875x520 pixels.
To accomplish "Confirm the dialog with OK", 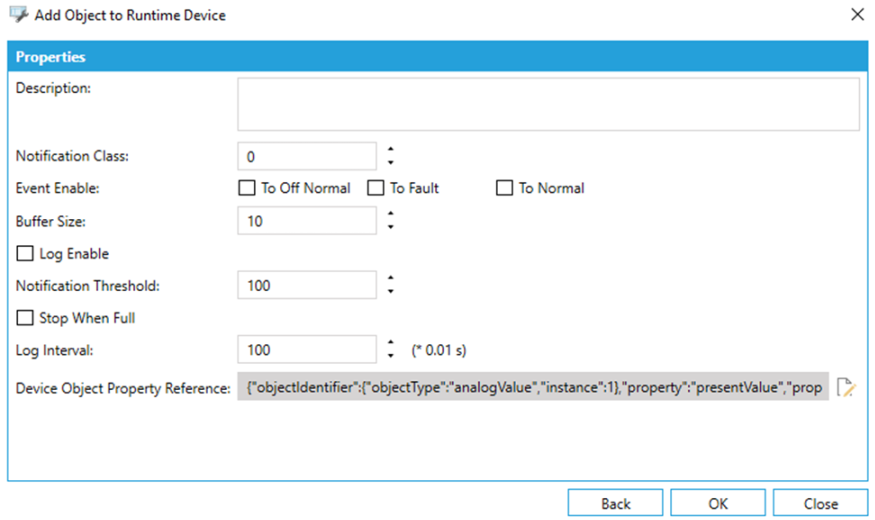I will click(x=717, y=503).
